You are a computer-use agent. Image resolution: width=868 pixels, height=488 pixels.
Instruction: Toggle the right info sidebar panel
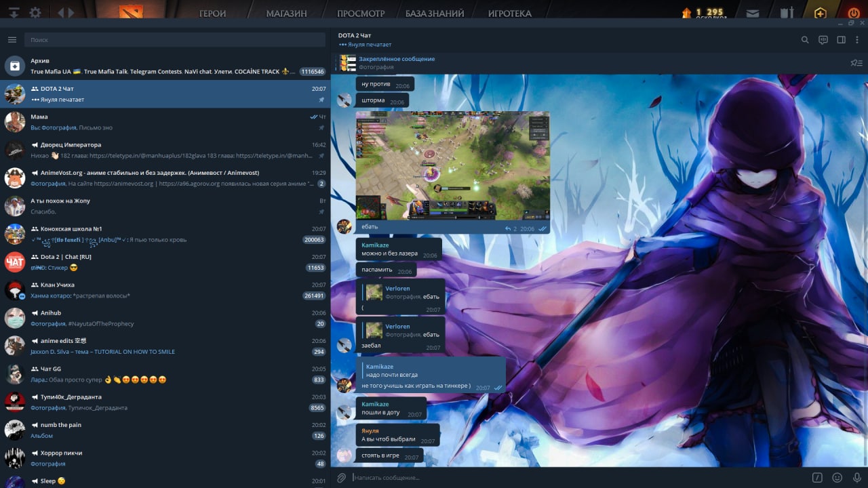coord(842,40)
